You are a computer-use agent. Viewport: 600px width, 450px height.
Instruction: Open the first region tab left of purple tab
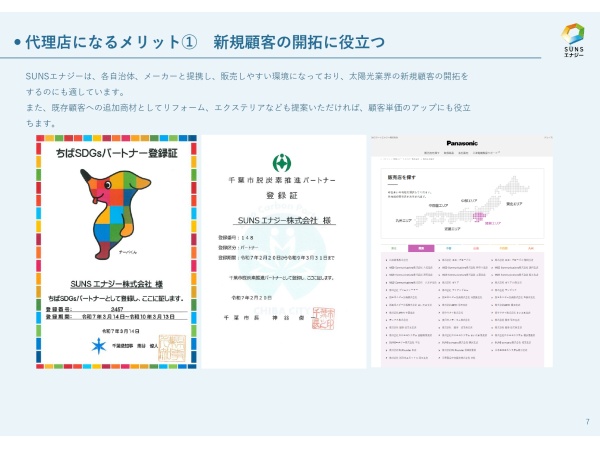(393, 247)
